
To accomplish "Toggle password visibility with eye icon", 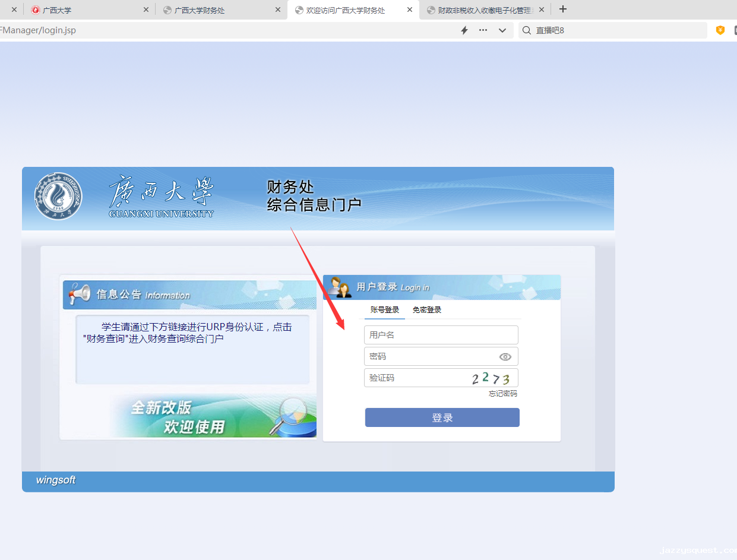I will [505, 357].
